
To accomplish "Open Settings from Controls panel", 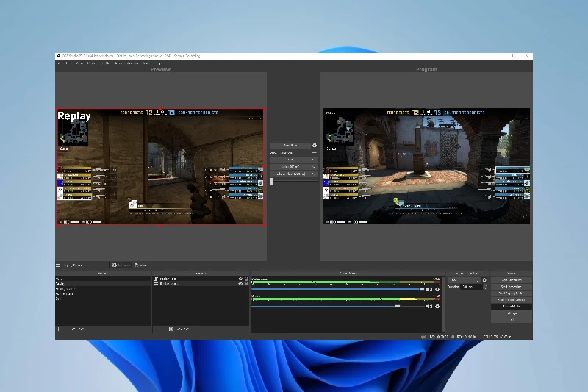I will coord(511,313).
